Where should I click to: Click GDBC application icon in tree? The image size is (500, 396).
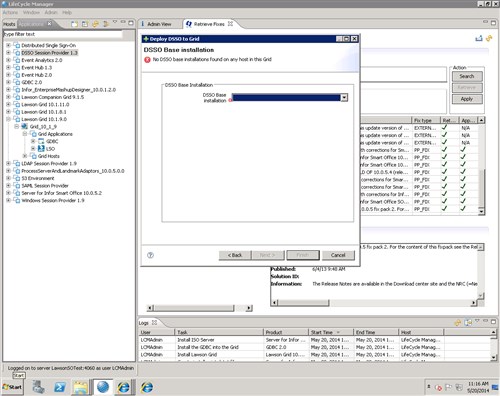point(41,141)
